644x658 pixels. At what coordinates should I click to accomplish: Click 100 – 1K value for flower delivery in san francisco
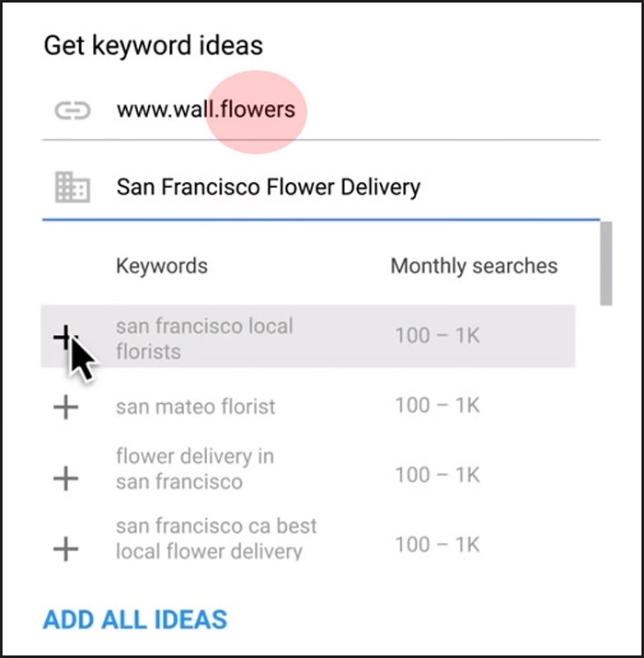pyautogui.click(x=438, y=476)
